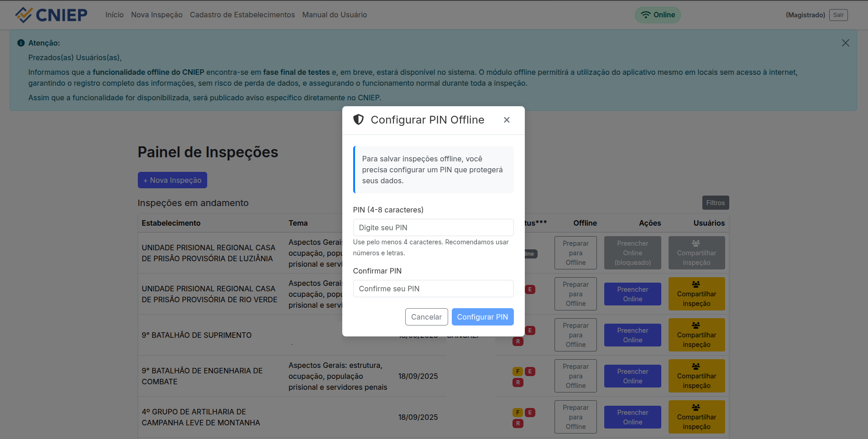The height and width of the screenshot is (439, 868).
Task: Click the red R badge in Batalhão de Suprimento row
Action: pos(518,341)
